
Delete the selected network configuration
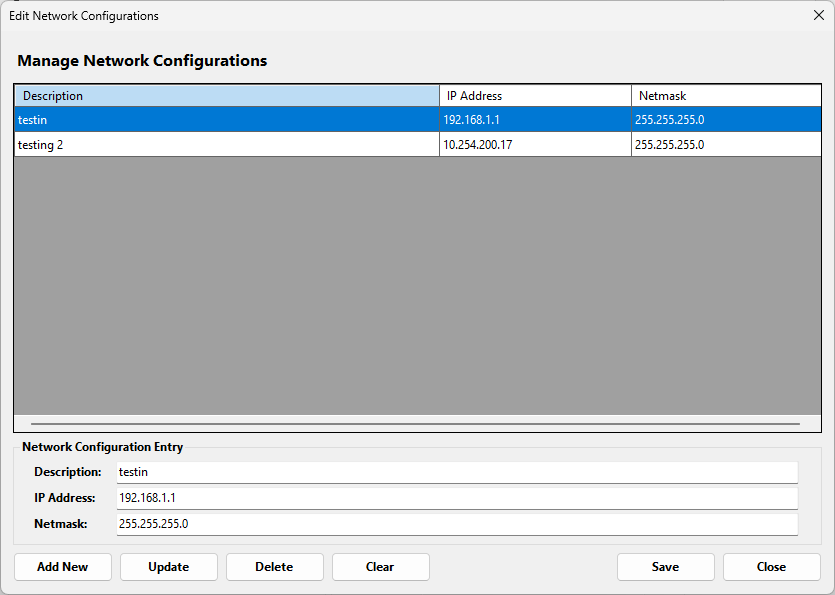pyautogui.click(x=275, y=567)
